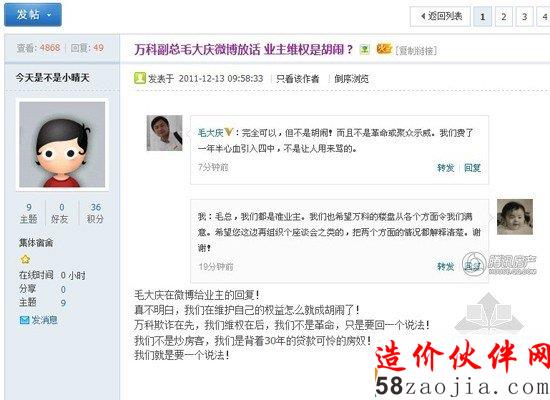Open the 发帖 dropdown button
This screenshot has width=550, height=400.
click(x=33, y=15)
